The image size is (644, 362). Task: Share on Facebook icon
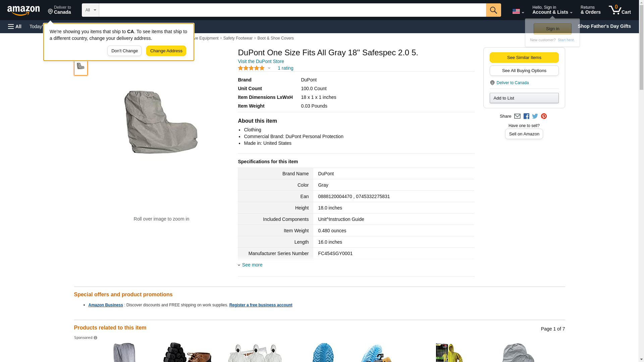tap(526, 116)
